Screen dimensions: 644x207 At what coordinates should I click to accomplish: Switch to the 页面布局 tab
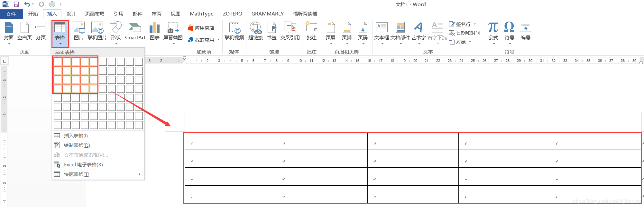[x=95, y=14]
